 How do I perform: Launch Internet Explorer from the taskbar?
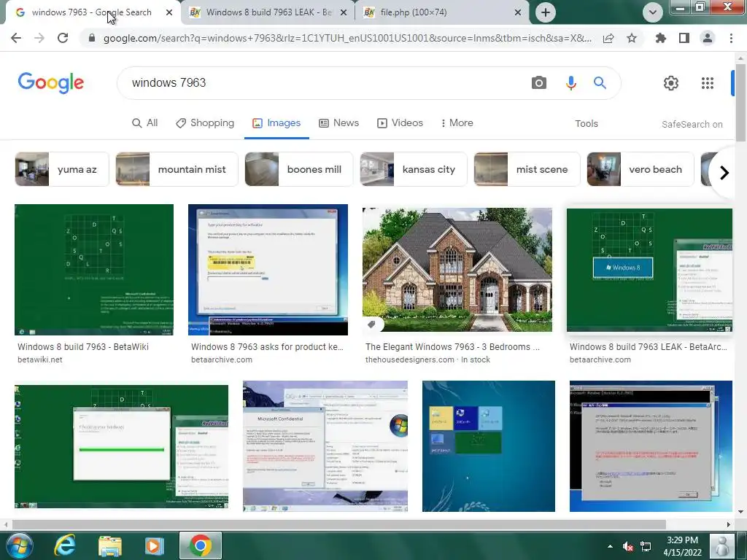coord(64,545)
